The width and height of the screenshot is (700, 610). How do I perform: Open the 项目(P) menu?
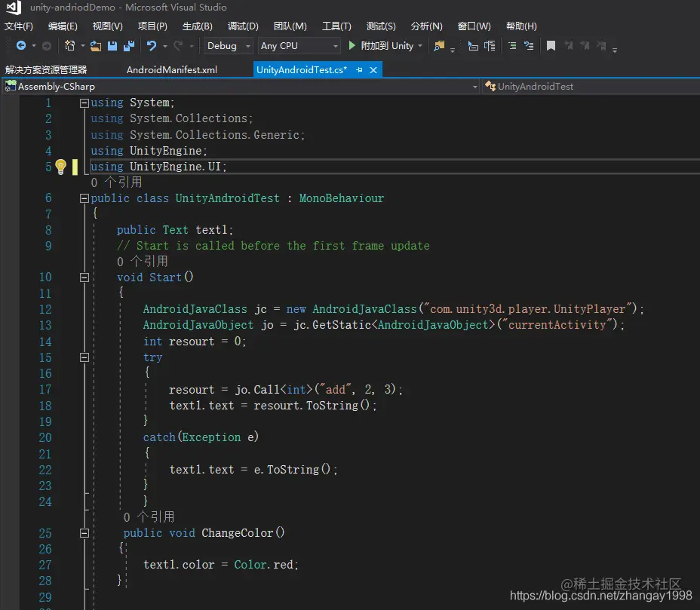(152, 26)
